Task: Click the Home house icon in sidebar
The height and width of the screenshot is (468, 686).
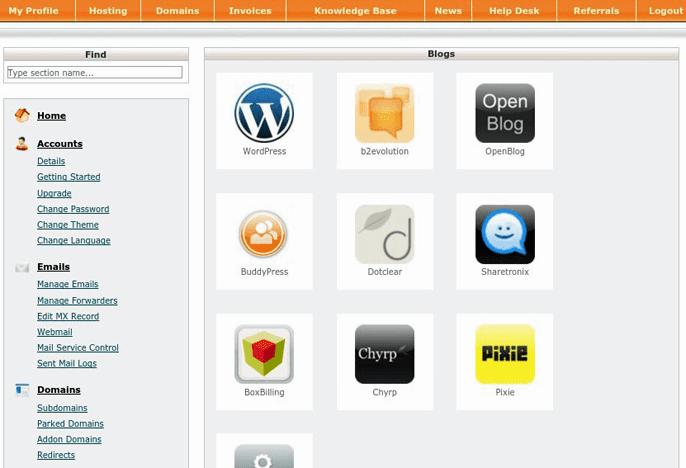Action: click(x=22, y=115)
